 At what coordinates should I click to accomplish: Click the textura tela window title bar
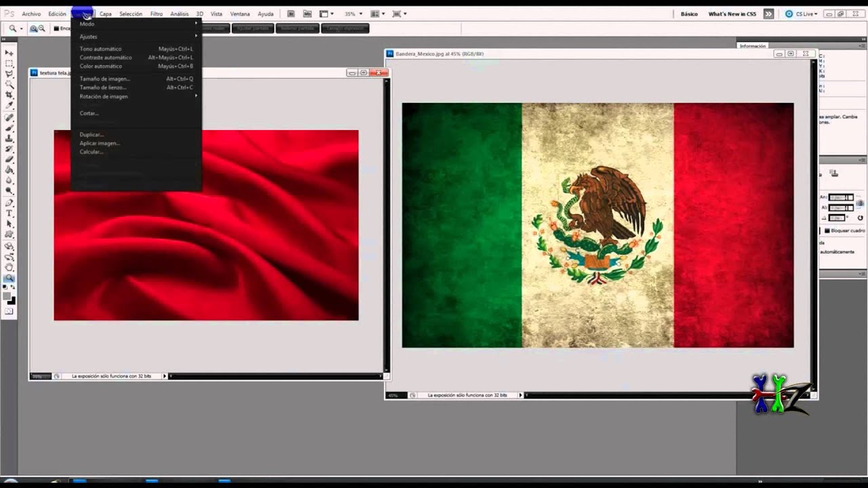click(x=209, y=73)
